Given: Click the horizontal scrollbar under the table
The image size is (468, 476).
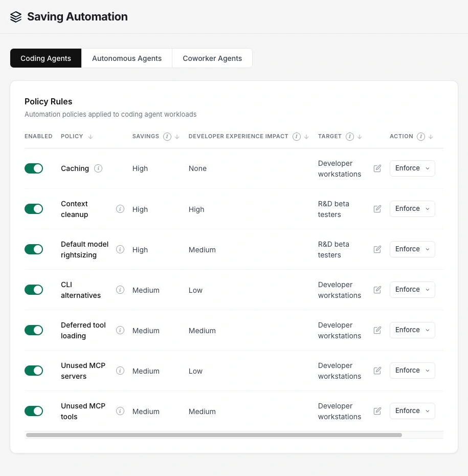Looking at the screenshot, I should [x=214, y=435].
